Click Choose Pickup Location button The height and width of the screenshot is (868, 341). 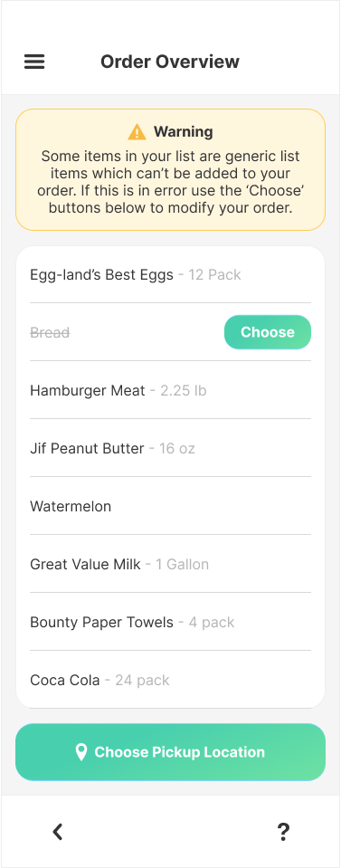(170, 752)
